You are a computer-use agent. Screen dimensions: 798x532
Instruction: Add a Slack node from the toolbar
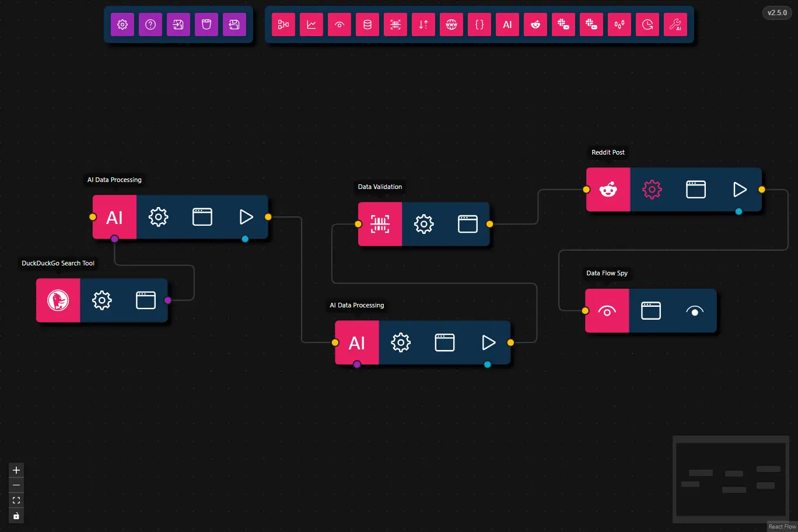click(x=563, y=24)
